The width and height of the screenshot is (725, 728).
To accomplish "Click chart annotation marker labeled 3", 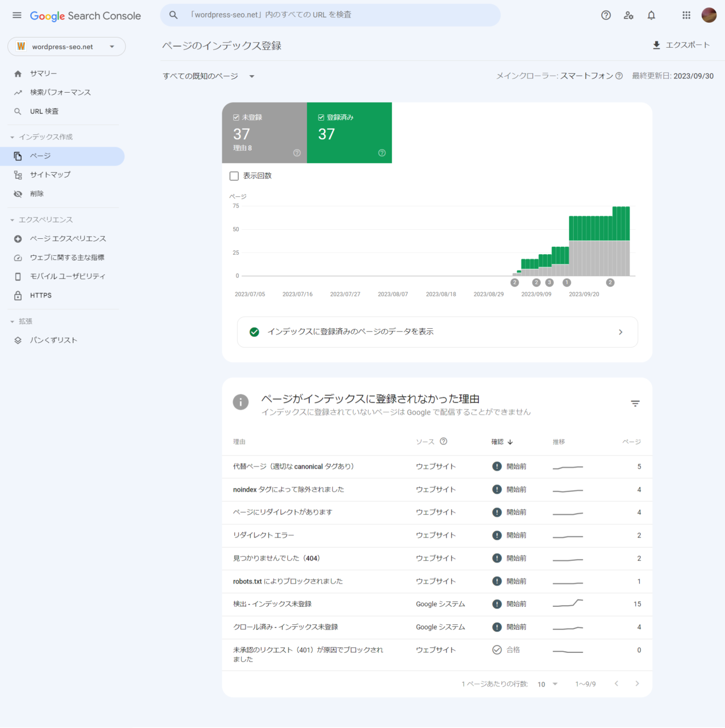I will [549, 283].
